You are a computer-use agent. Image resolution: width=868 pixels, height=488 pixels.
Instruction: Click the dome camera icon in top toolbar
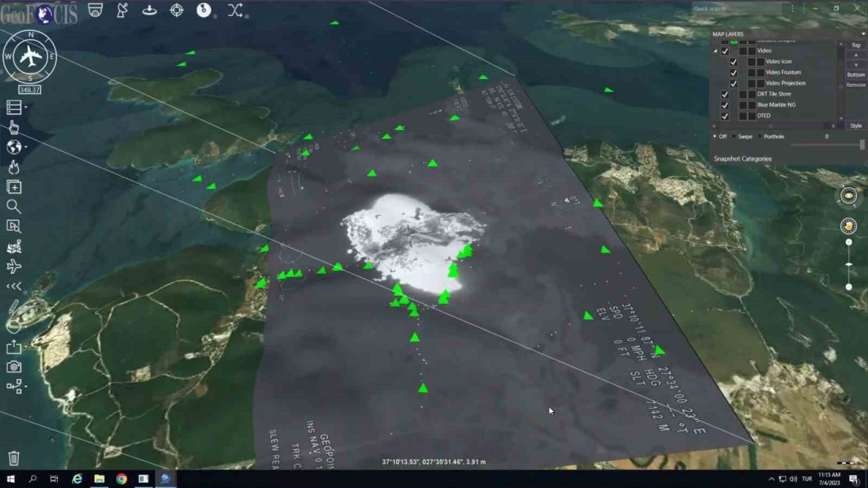[x=96, y=10]
